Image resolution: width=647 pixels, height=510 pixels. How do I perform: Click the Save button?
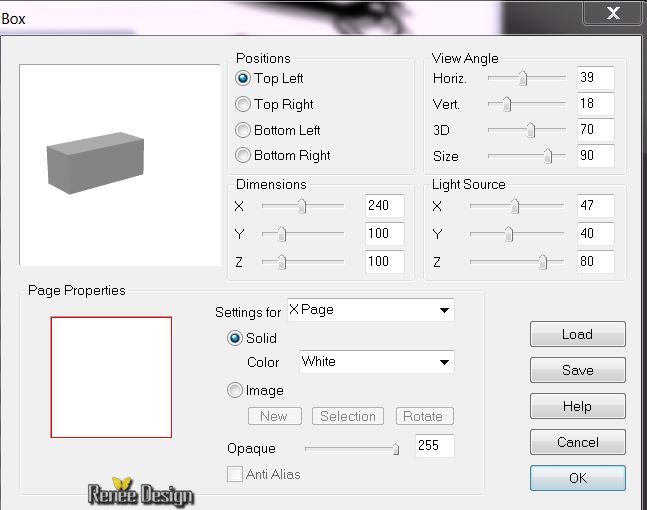[x=578, y=370]
